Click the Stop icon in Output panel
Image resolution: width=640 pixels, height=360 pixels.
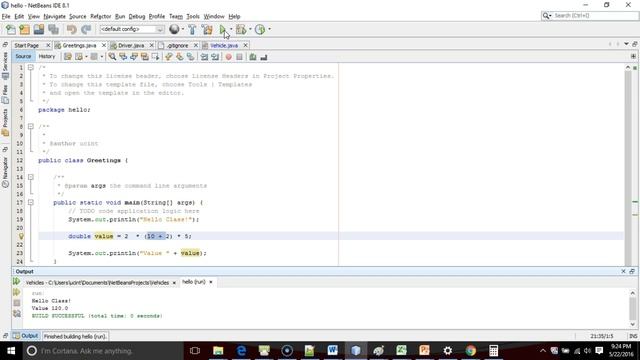click(16, 303)
